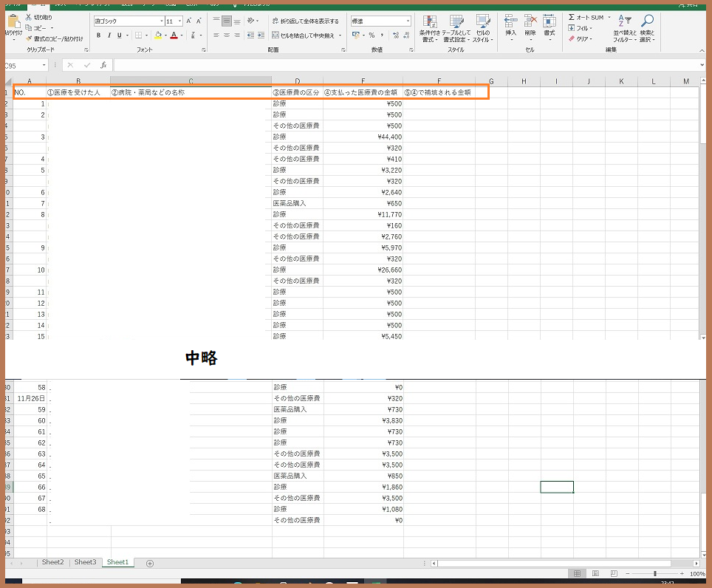Click the text orientation icon
Screen dimensions: 712x588
pos(251,21)
